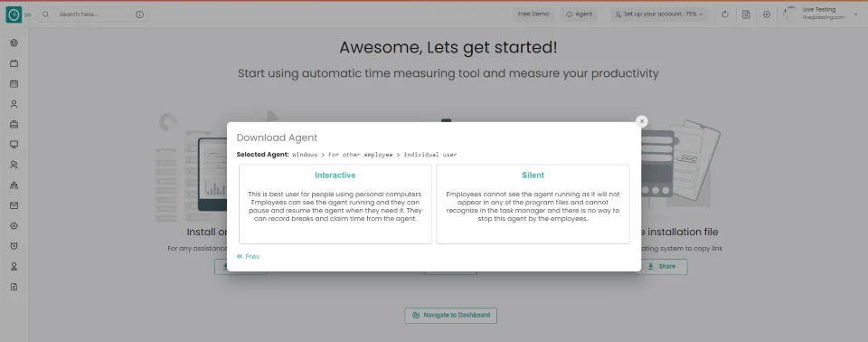The image size is (868, 342).
Task: Focus the Search here field
Action: pos(93,14)
